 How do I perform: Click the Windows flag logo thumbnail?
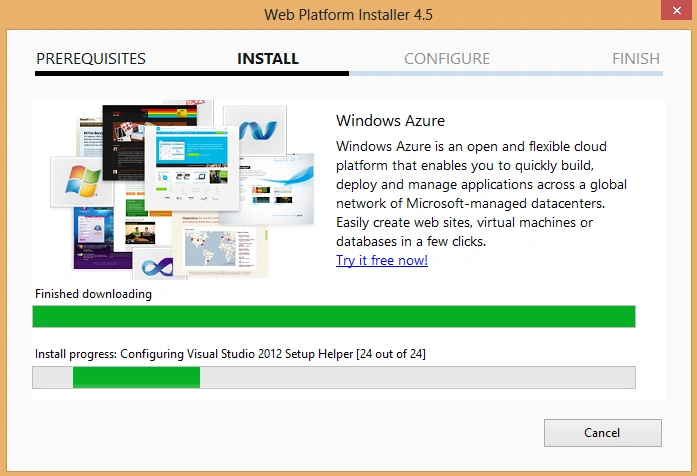pos(82,181)
